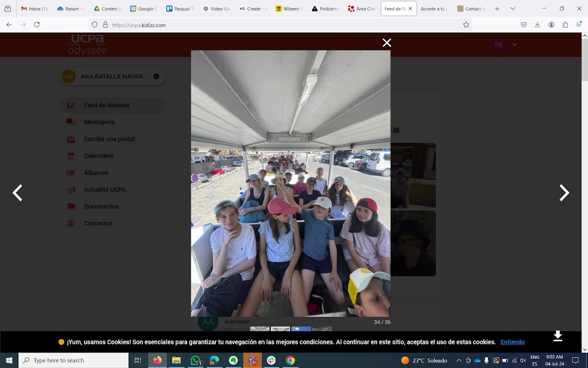
Task: Open the PB user account dropdown arrow
Action: tap(514, 45)
